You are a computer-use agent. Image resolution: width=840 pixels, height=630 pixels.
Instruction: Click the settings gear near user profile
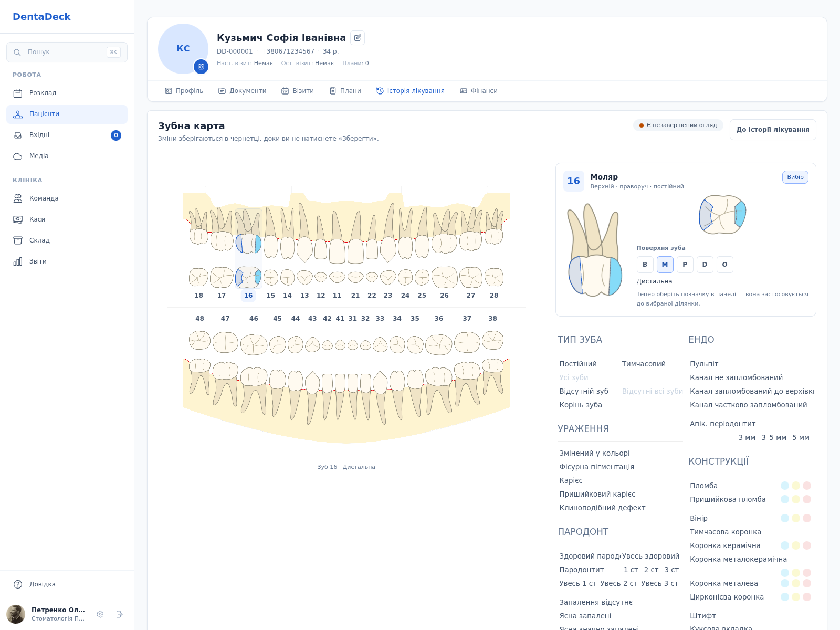pyautogui.click(x=100, y=614)
